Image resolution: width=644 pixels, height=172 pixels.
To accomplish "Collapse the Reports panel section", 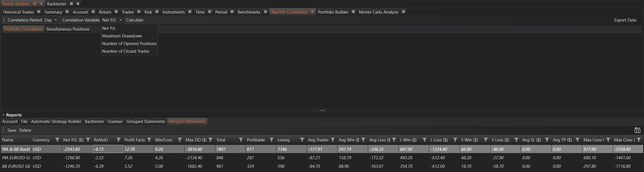I will point(3,115).
